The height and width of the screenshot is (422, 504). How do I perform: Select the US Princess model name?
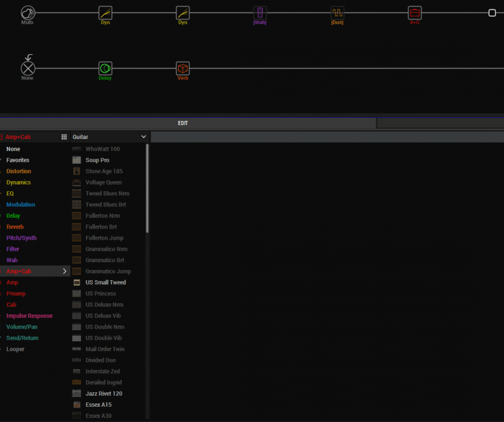click(101, 293)
